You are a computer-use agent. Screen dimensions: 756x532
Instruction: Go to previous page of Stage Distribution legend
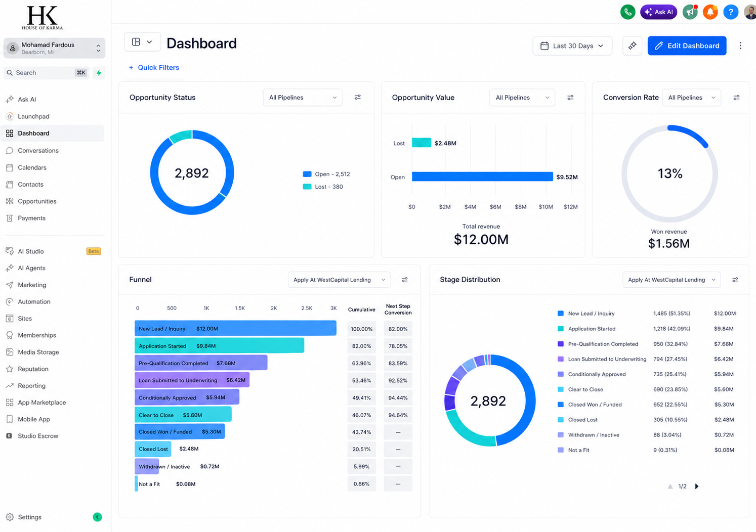[x=670, y=486]
